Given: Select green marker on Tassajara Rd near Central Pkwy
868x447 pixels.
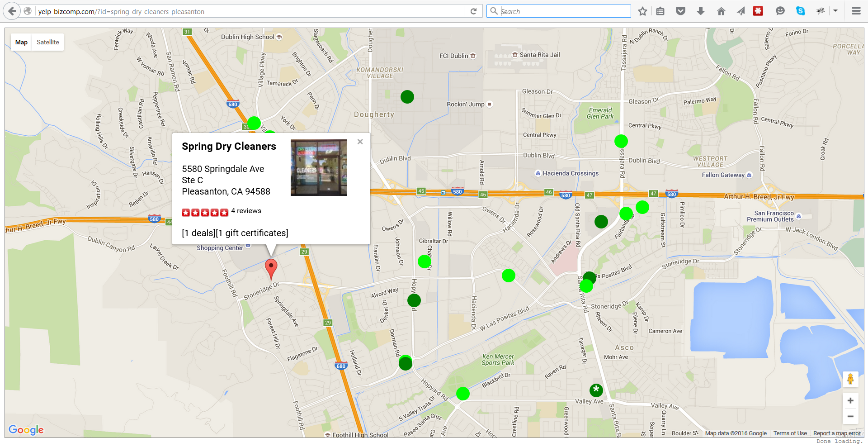Looking at the screenshot, I should pos(621,141).
